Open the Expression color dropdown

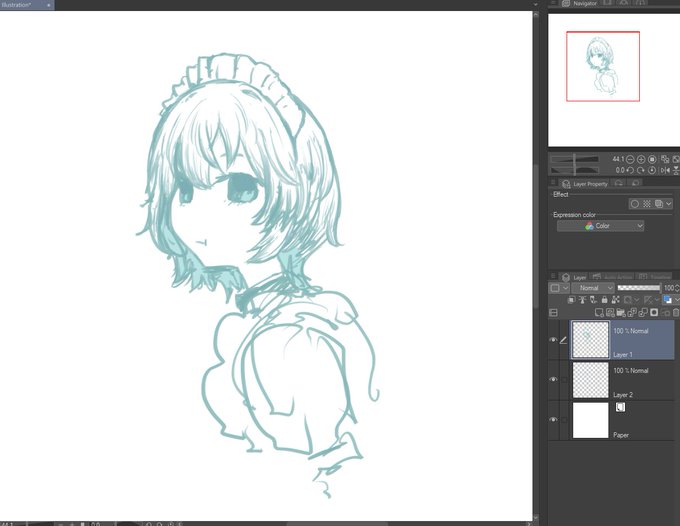pos(600,226)
